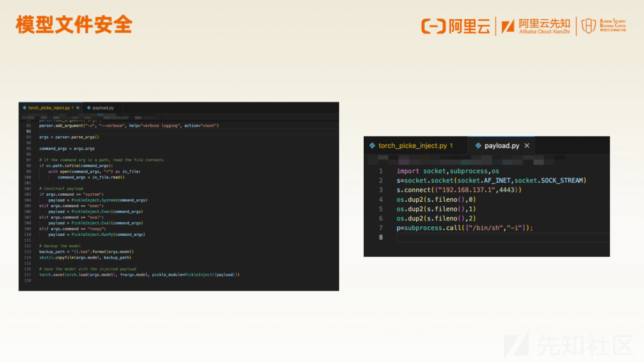644x363 pixels.
Task: Click the line 'os.dup2(s.fileno(),0)'
Action: pyautogui.click(x=436, y=199)
